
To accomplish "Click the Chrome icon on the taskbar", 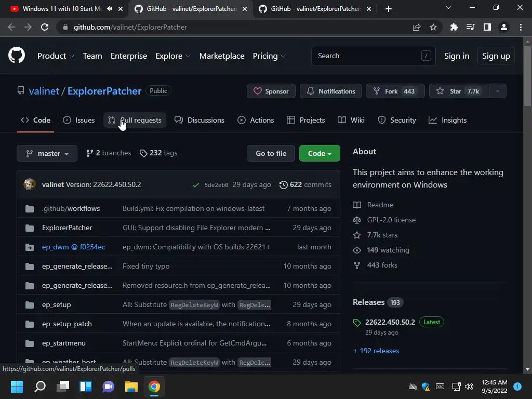I will pyautogui.click(x=154, y=387).
